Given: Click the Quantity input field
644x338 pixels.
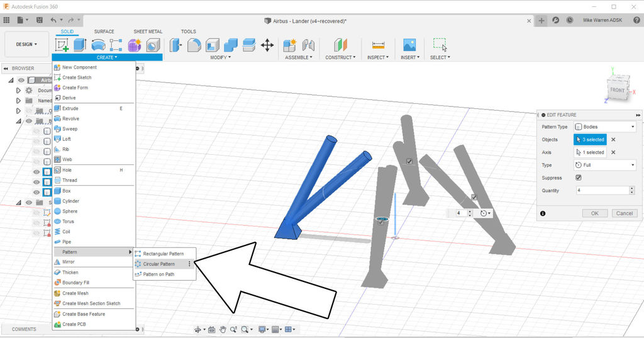Looking at the screenshot, I should pyautogui.click(x=602, y=190).
